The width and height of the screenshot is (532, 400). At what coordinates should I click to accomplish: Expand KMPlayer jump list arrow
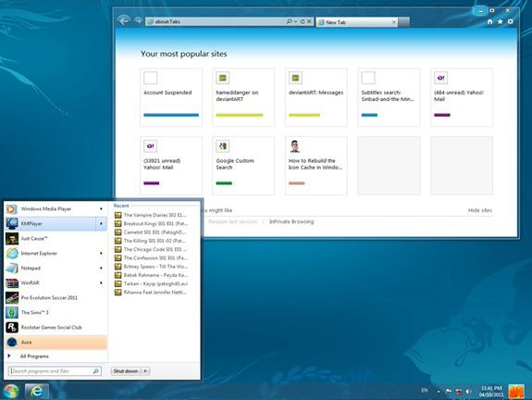(x=101, y=224)
